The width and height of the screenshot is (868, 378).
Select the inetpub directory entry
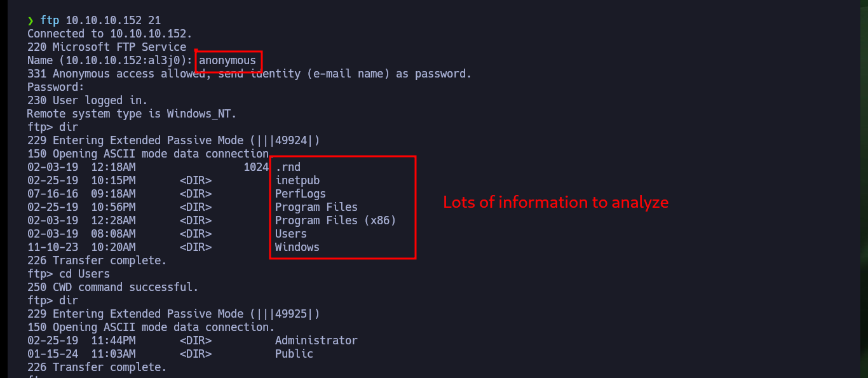[x=297, y=181]
